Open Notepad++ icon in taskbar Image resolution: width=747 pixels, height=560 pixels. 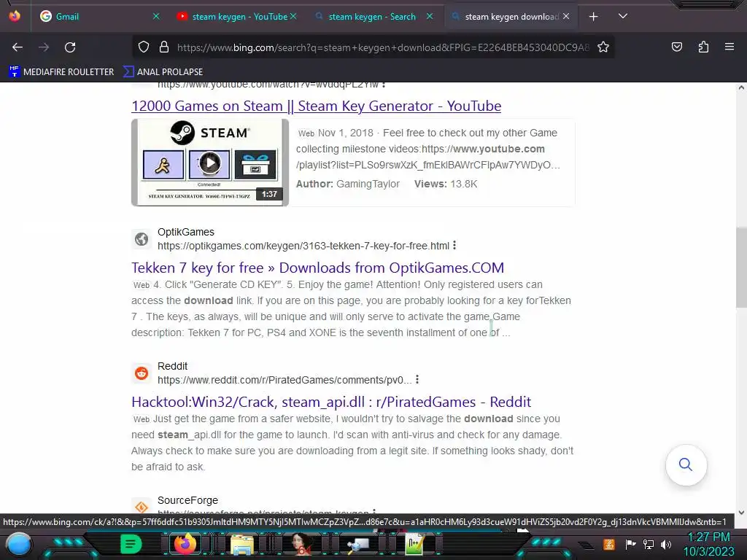[414, 544]
